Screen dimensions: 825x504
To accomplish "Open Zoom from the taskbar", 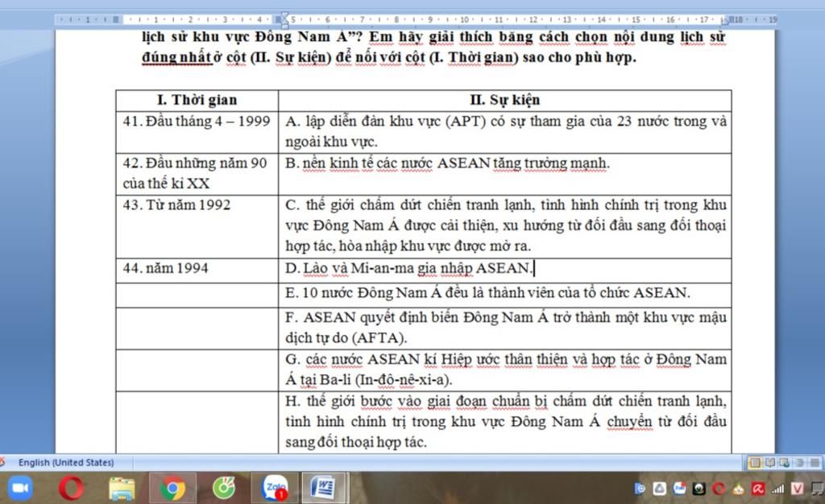I will pyautogui.click(x=20, y=488).
